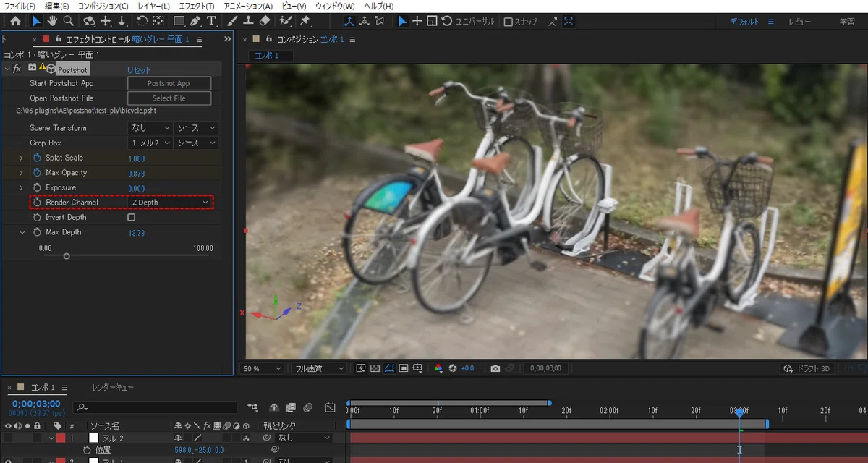Select the Zoom magnifier tool
This screenshot has height=463, width=868.
click(68, 21)
